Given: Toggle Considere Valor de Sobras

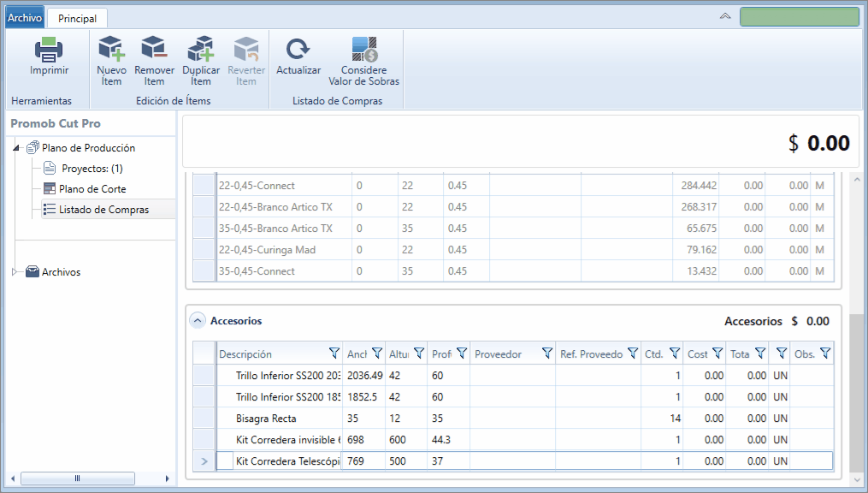Looking at the screenshot, I should [363, 61].
